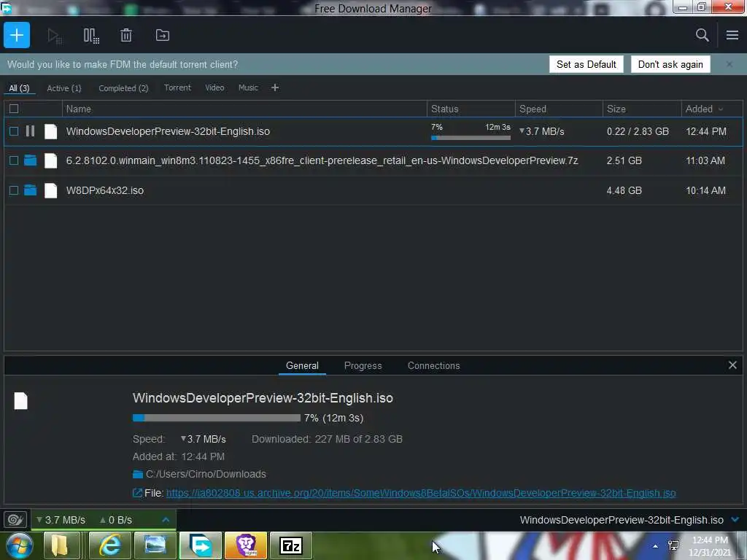Select 6.2.8102.0.winmain_win8m3 7z file name
747x560 pixels.
(322, 160)
